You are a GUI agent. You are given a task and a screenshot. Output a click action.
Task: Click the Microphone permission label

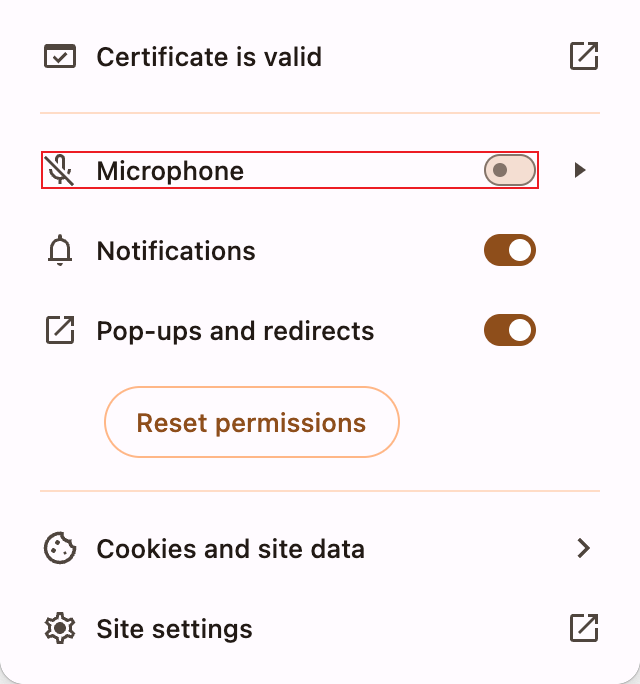pyautogui.click(x=170, y=171)
